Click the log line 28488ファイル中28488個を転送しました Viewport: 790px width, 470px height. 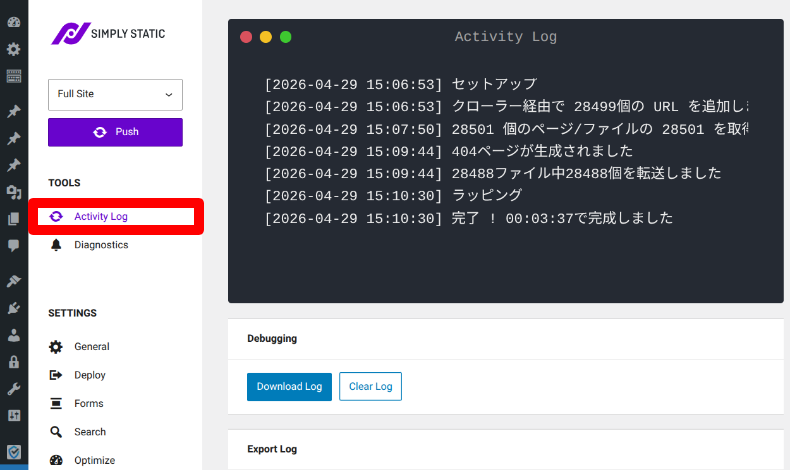coord(493,173)
